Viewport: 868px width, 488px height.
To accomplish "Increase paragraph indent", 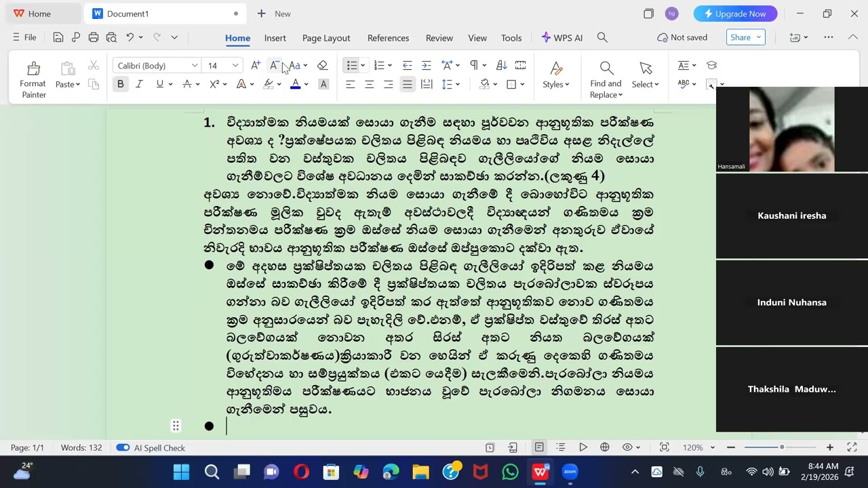I will pos(426,65).
